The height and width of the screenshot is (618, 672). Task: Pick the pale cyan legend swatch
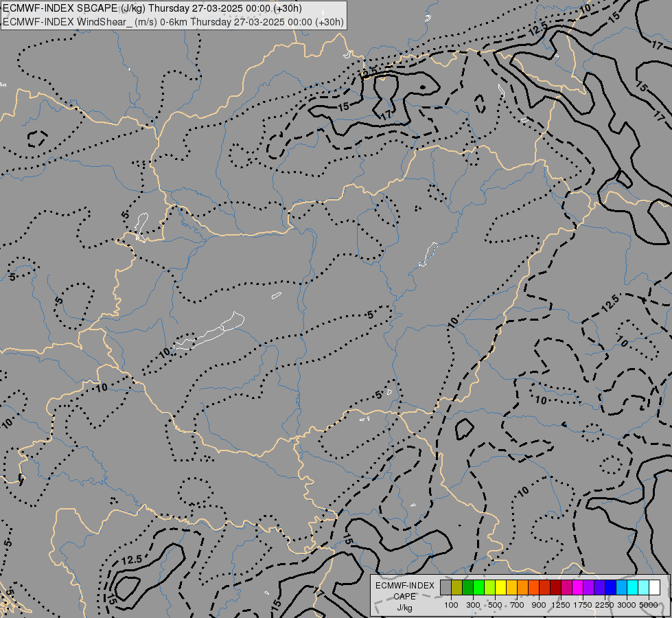[x=643, y=588]
